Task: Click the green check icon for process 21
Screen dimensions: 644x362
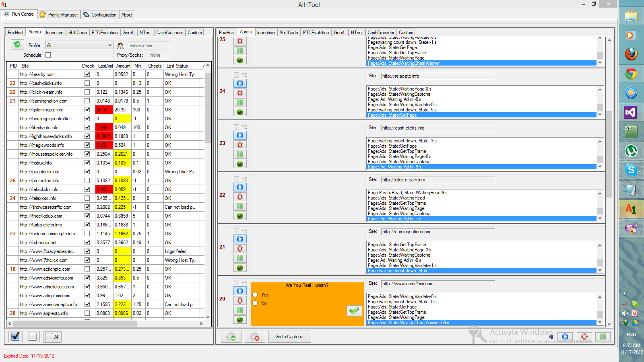Action: [x=240, y=268]
